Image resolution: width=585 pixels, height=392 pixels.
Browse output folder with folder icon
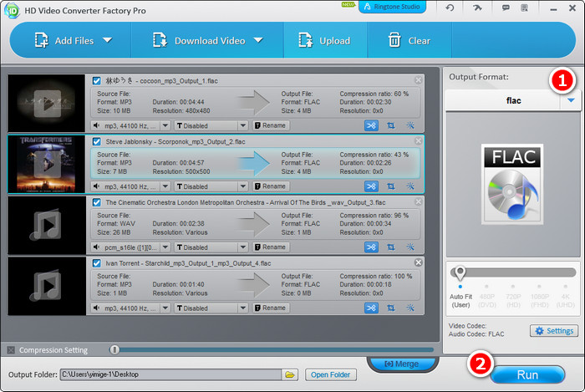pyautogui.click(x=290, y=374)
